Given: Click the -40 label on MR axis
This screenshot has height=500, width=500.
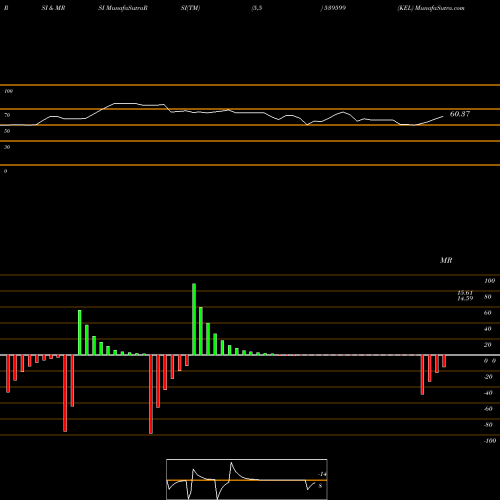Looking at the screenshot, I should (488, 393).
